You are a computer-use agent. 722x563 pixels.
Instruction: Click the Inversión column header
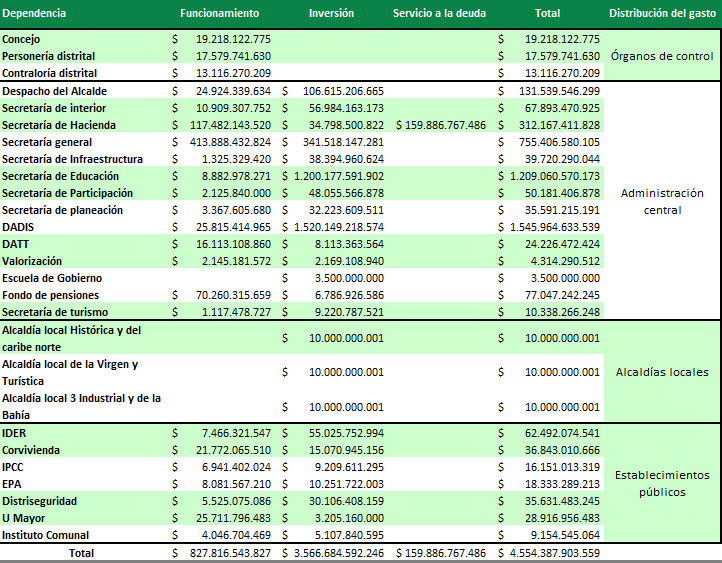coord(331,14)
